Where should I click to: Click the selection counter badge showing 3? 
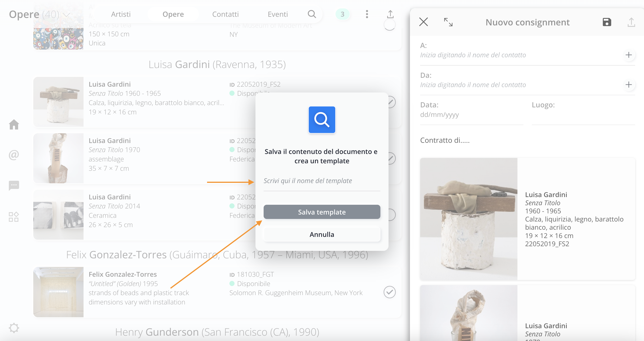342,14
